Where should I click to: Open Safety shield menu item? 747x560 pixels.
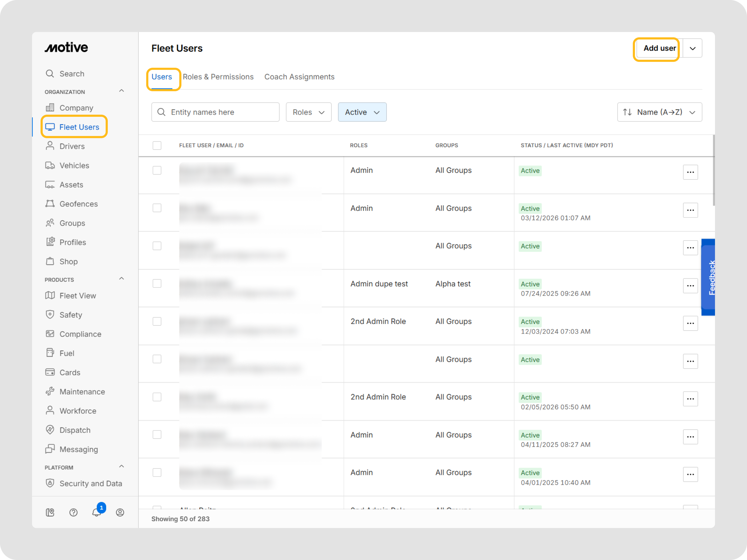click(71, 315)
